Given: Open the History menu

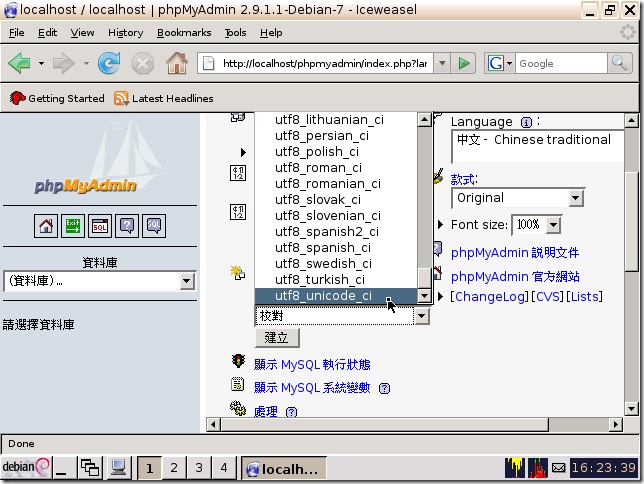Looking at the screenshot, I should point(126,32).
